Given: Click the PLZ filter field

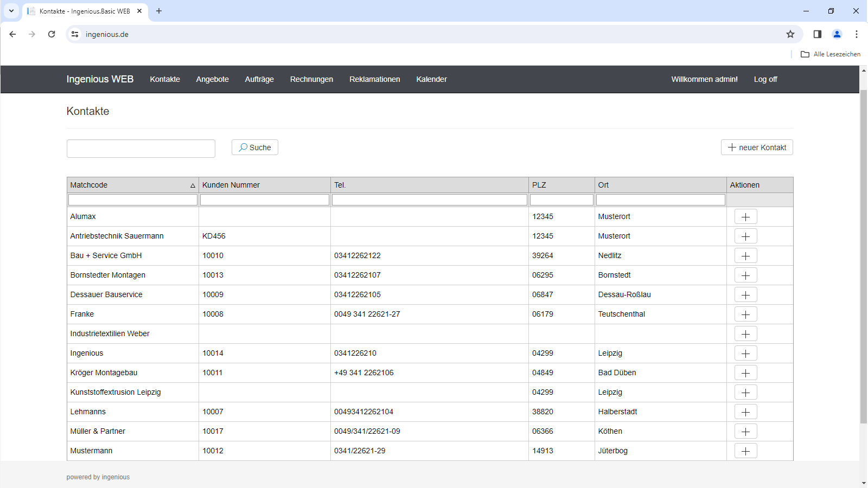Looking at the screenshot, I should tap(561, 200).
